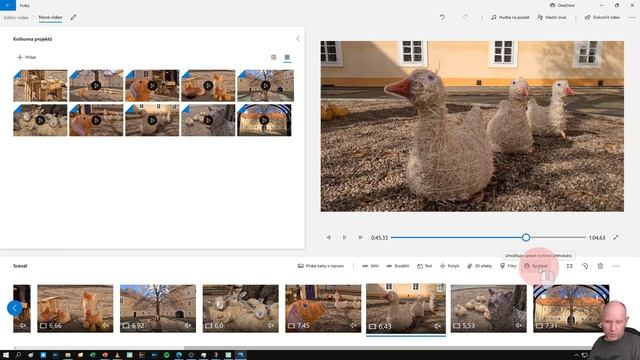The image size is (640, 360).
Task: Select storyboard clip lasting 6.66
Action: (x=75, y=308)
